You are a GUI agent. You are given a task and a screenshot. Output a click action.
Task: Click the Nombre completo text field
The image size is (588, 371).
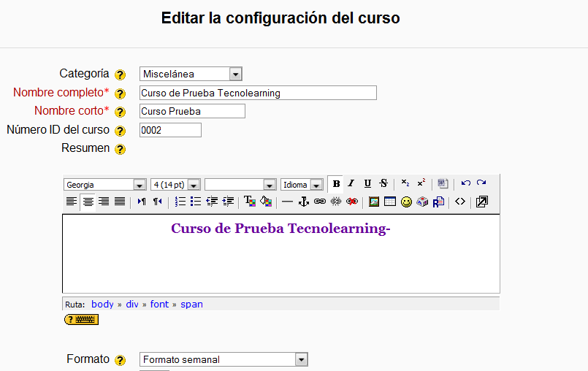[258, 93]
